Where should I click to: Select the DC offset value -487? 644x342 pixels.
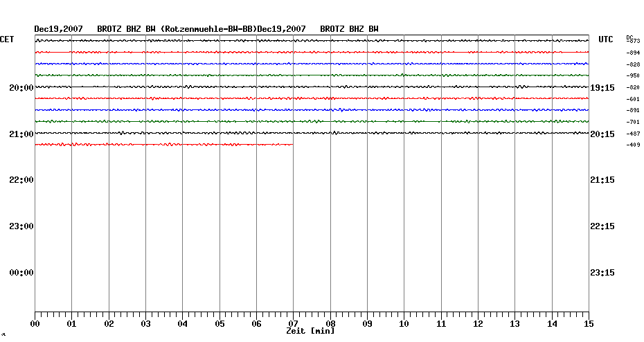pos(633,133)
